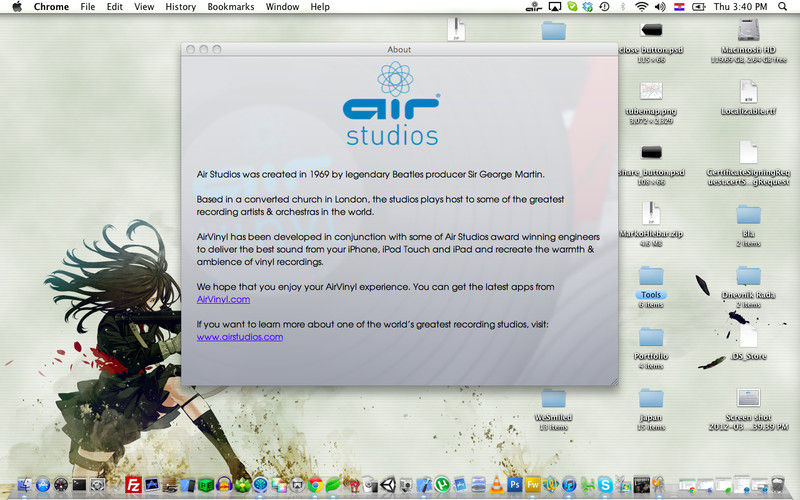Open the AirVinyl.com link
The width and height of the screenshot is (800, 500).
click(223, 299)
